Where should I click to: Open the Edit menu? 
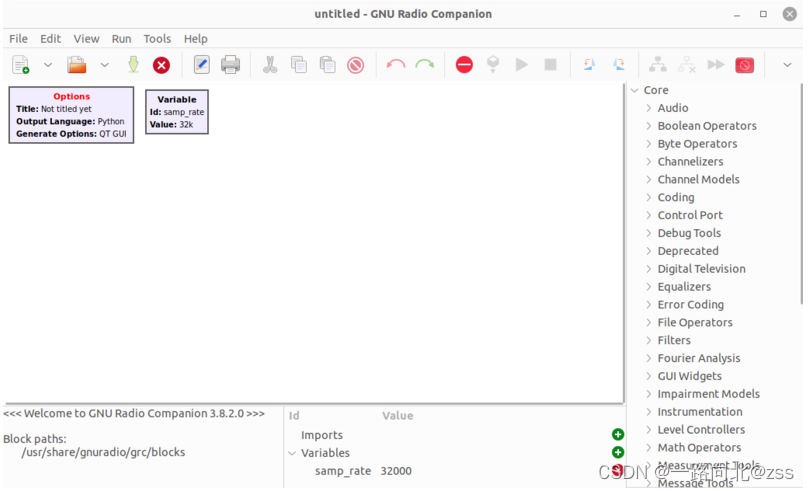tap(51, 39)
